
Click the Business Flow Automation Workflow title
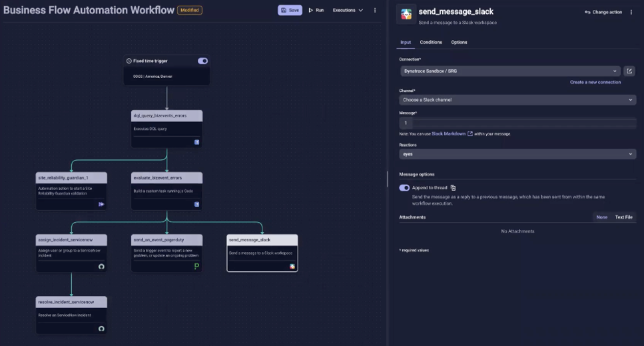click(x=89, y=10)
